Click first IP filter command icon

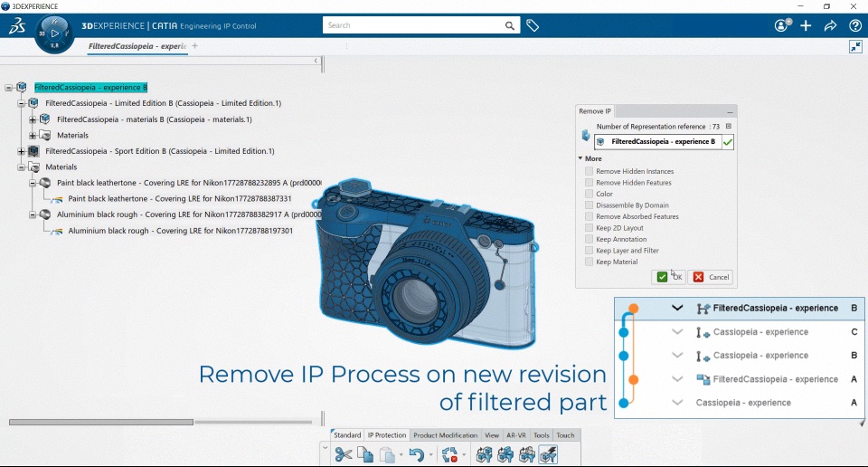(485, 455)
